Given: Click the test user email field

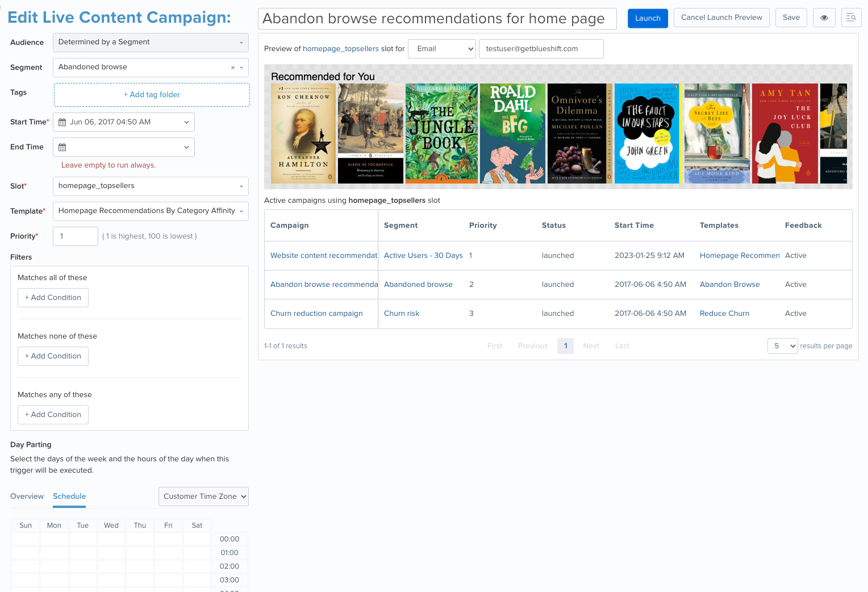Looking at the screenshot, I should click(x=541, y=49).
